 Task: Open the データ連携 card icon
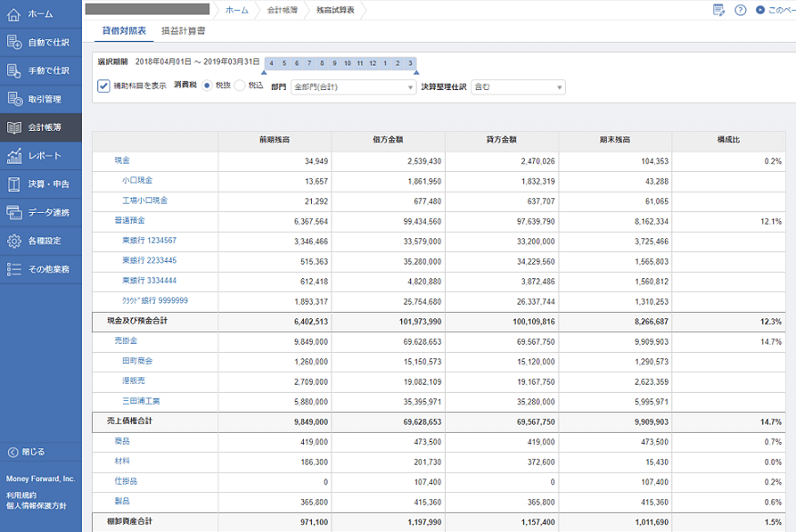[14, 212]
